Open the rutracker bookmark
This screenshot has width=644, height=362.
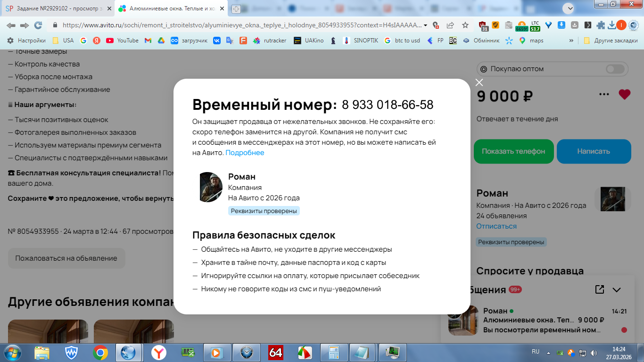pyautogui.click(x=270, y=41)
